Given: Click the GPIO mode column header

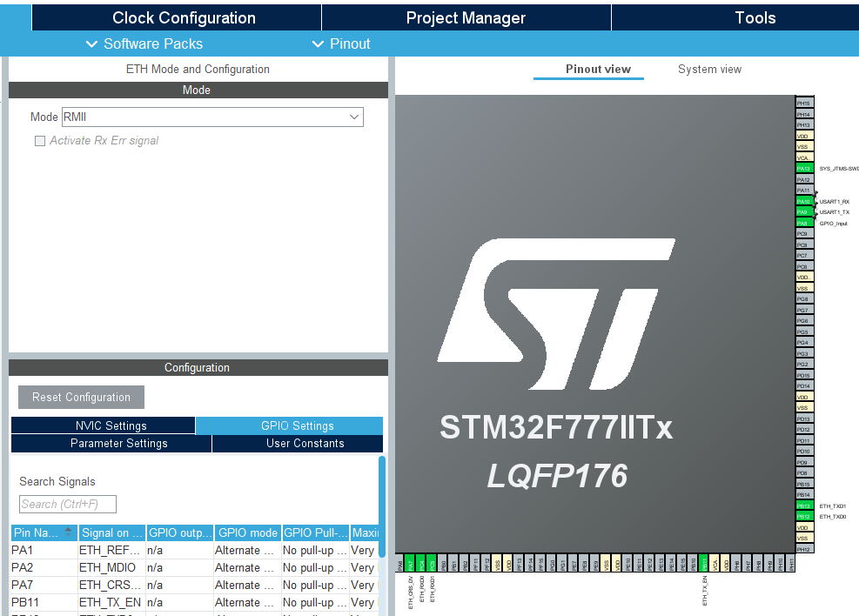Looking at the screenshot, I should pos(248,532).
